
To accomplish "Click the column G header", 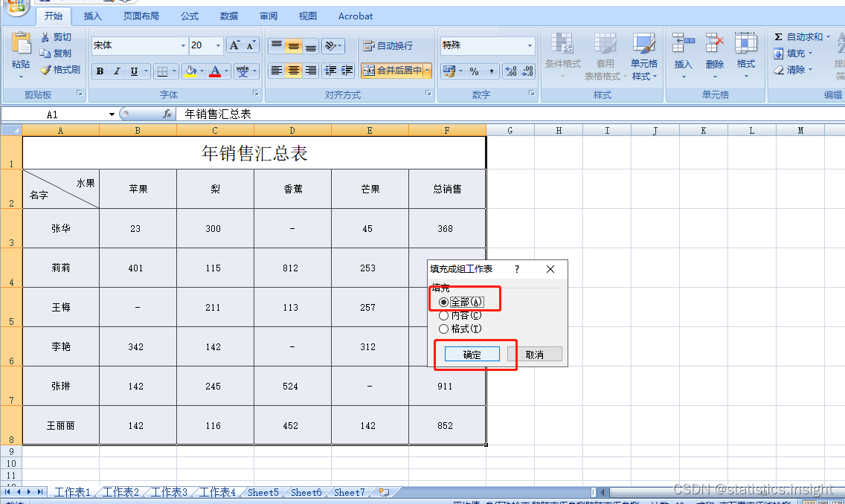I will pos(510,130).
